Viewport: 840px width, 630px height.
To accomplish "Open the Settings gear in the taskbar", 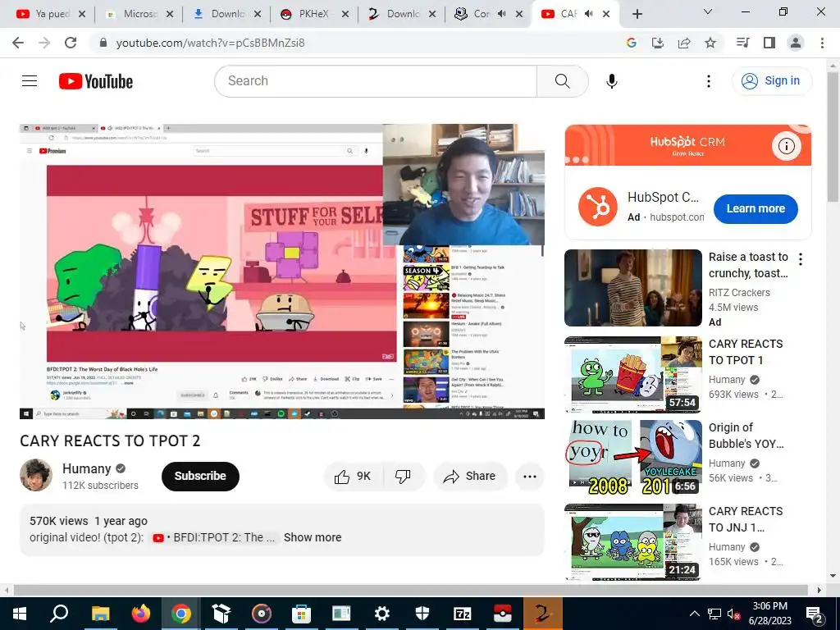I will 382,614.
